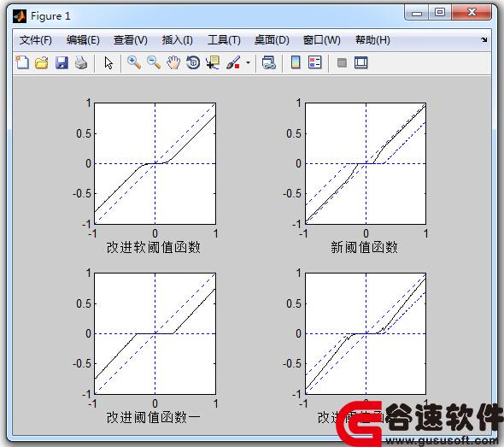The width and height of the screenshot is (504, 447).
Task: Select the 改进阈值函数一 axes label
Action: [153, 417]
